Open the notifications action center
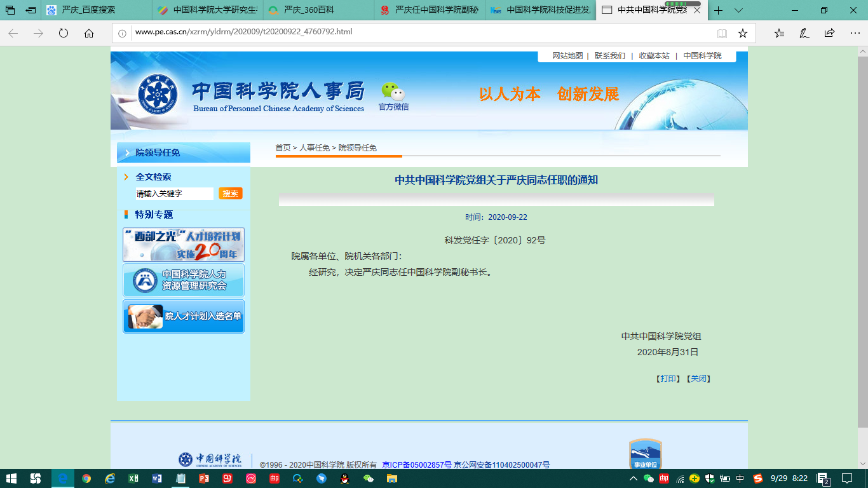Viewport: 868px width, 488px height. [847, 478]
